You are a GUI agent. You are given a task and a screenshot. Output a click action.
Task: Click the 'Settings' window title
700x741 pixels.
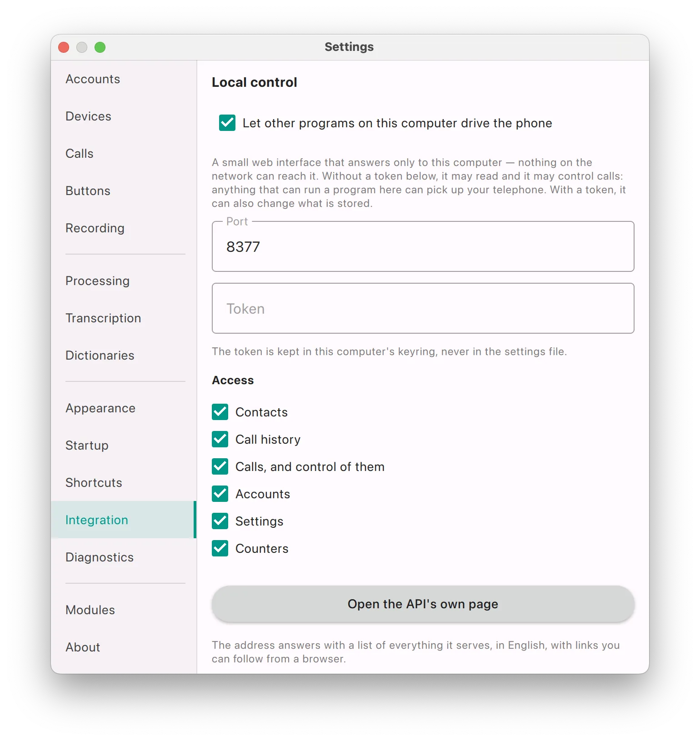349,47
